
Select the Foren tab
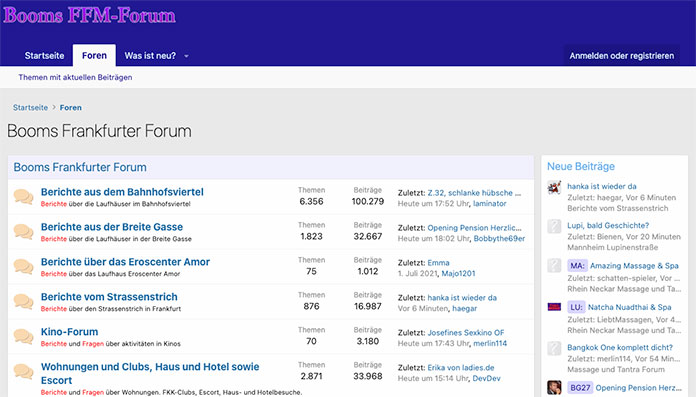click(94, 56)
